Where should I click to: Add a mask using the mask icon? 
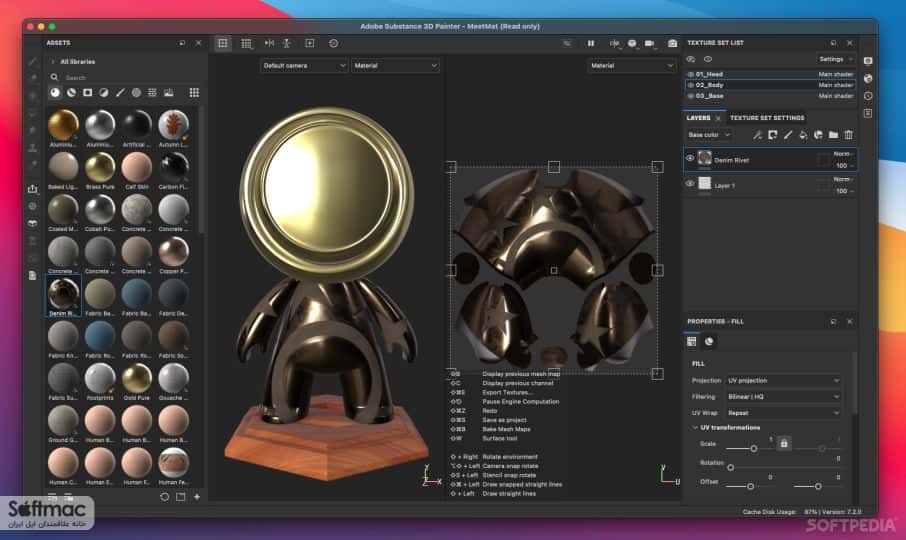pyautogui.click(x=773, y=135)
